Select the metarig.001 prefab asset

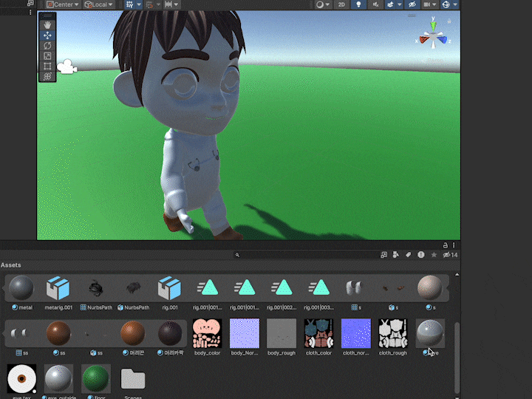[x=58, y=292]
